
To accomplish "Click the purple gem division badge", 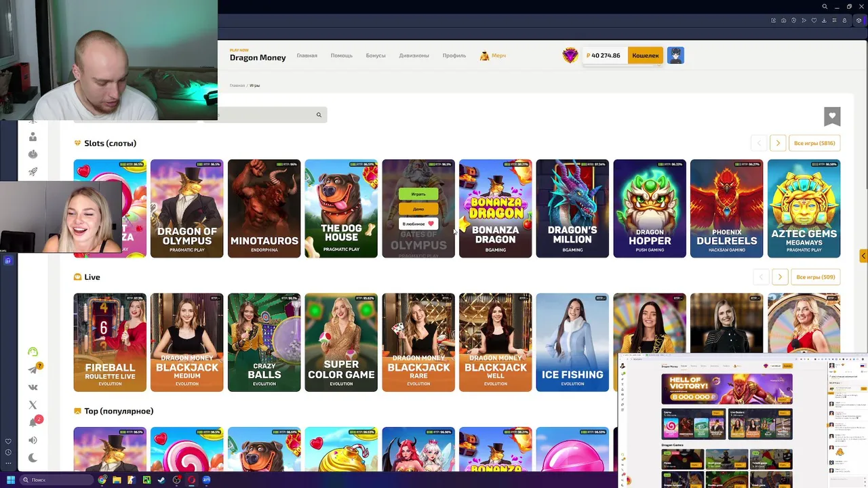I will click(x=570, y=56).
